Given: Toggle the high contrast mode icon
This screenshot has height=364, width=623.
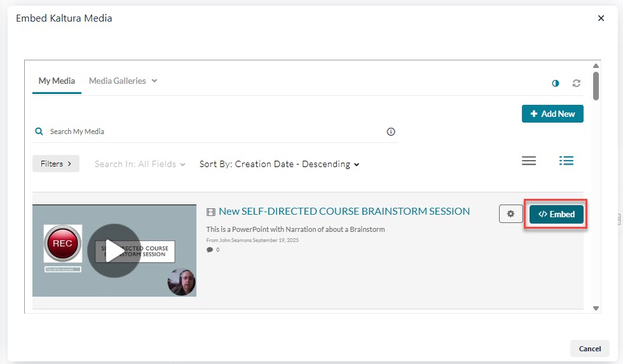Looking at the screenshot, I should pos(556,83).
